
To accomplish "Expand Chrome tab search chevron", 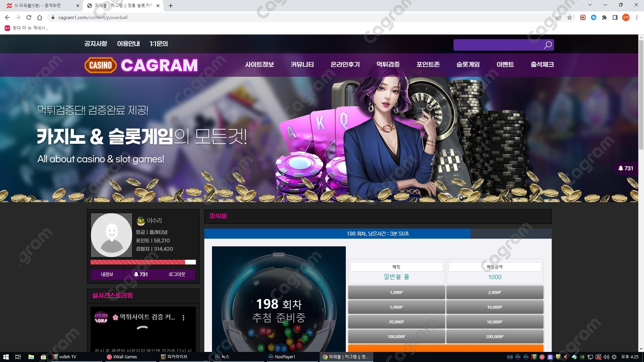I will point(590,5).
